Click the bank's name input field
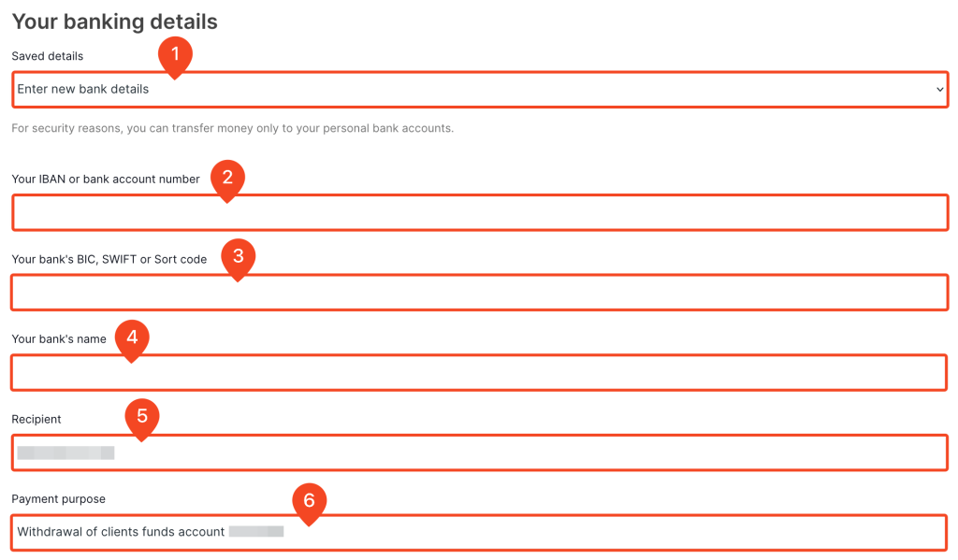This screenshot has height=560, width=958. (479, 372)
